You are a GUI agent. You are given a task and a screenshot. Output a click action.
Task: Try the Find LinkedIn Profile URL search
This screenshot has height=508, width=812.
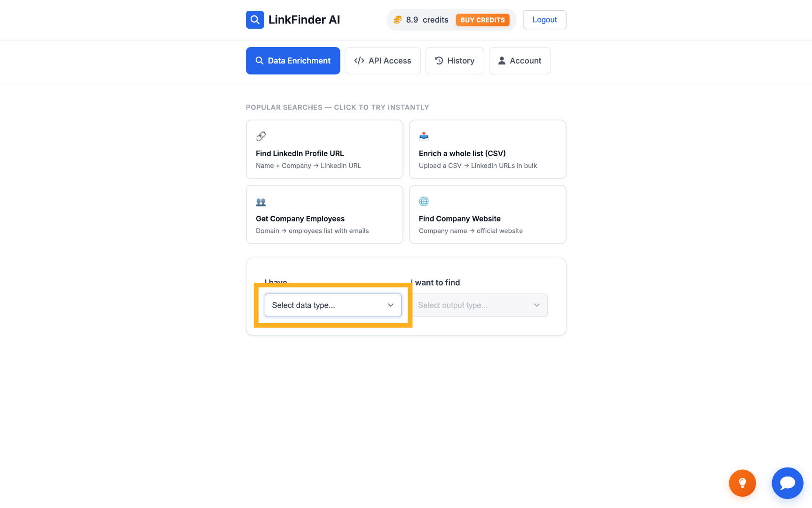click(324, 150)
